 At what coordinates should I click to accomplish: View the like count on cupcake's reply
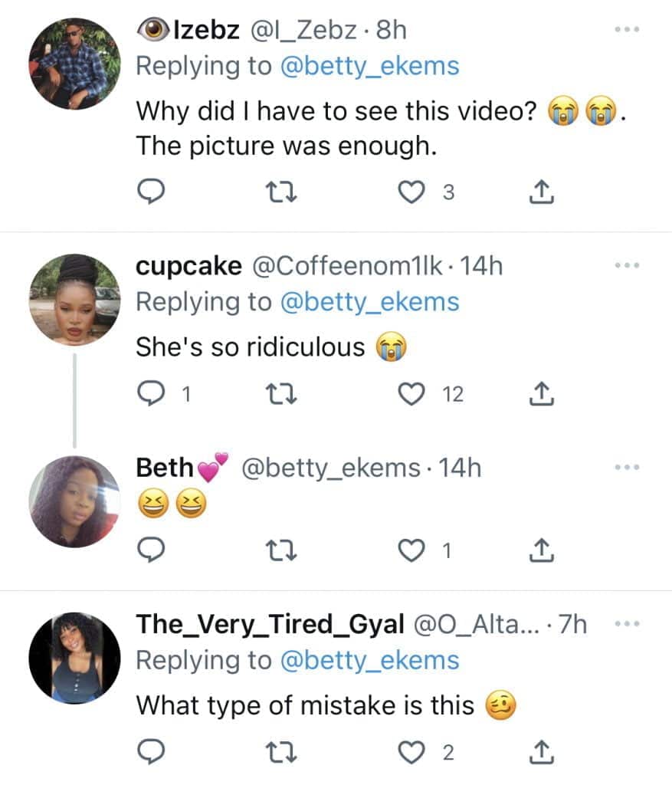click(x=453, y=395)
